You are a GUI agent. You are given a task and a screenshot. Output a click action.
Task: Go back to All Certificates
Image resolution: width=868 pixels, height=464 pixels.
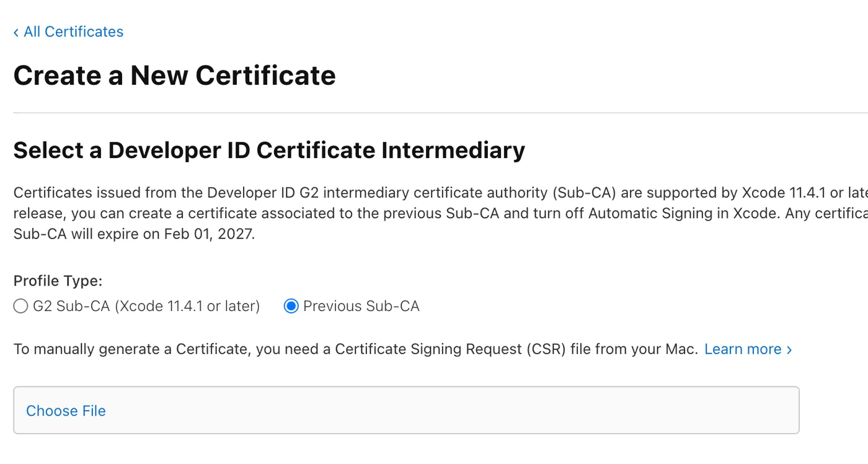tap(73, 32)
